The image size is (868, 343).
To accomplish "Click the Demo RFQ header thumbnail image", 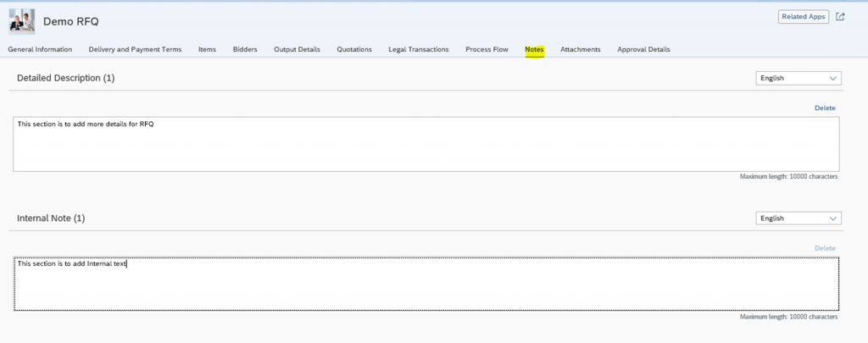I will tap(21, 21).
